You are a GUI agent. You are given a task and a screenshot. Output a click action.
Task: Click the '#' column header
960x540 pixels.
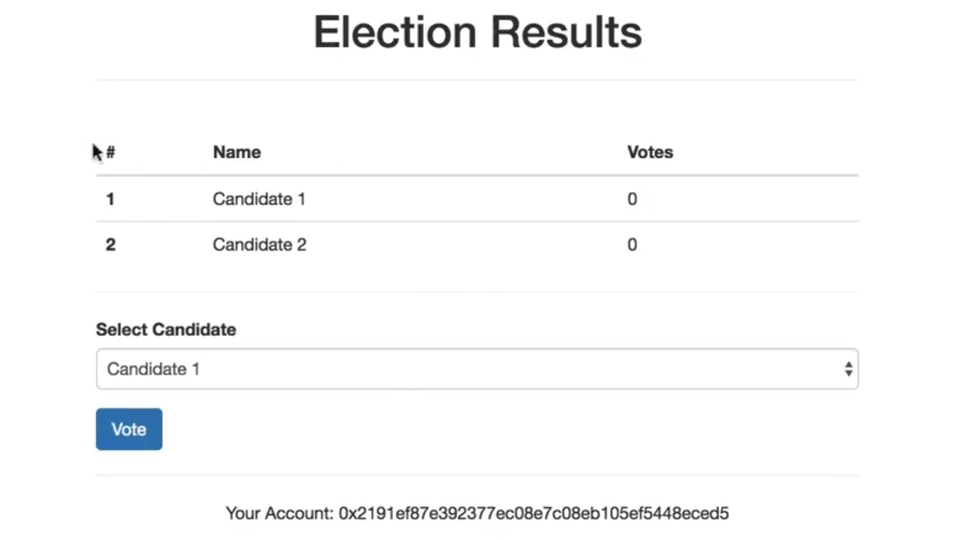(111, 153)
